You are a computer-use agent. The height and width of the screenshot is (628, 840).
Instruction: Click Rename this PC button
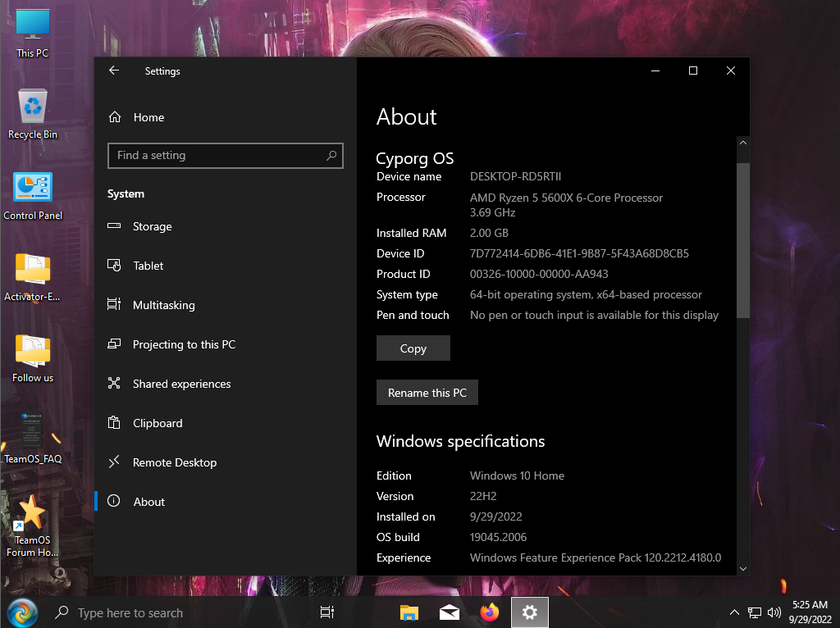(427, 393)
